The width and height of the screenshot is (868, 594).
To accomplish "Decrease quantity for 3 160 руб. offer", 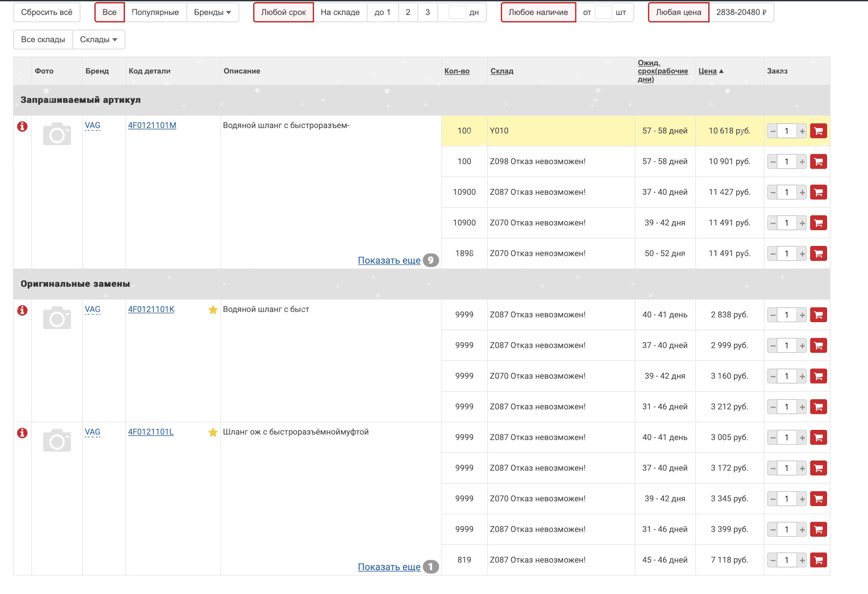I will (773, 376).
